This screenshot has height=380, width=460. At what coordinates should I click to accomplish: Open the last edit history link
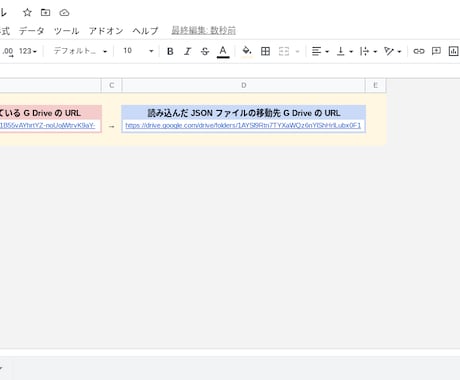point(203,31)
